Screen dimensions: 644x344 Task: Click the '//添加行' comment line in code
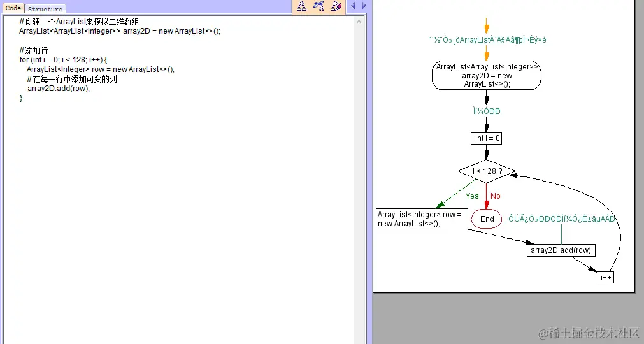(x=34, y=50)
